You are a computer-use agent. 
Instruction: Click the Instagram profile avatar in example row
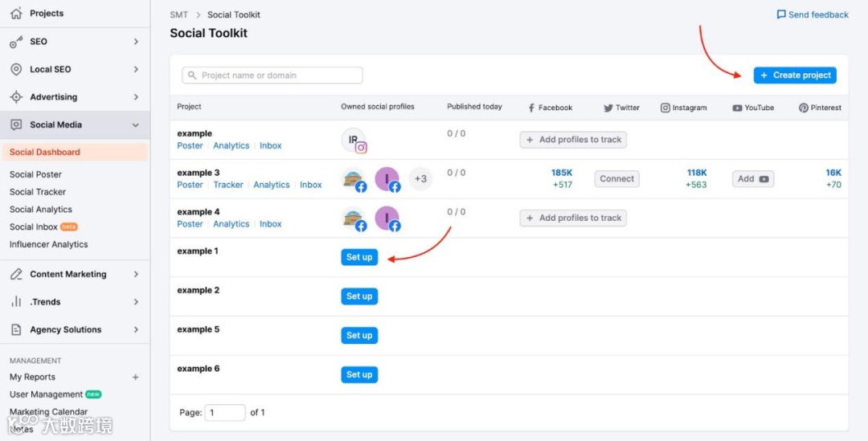pos(354,141)
